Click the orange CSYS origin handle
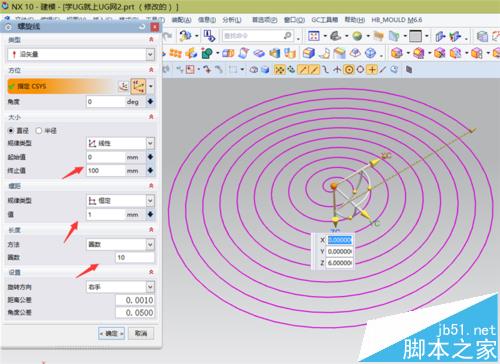 point(333,186)
